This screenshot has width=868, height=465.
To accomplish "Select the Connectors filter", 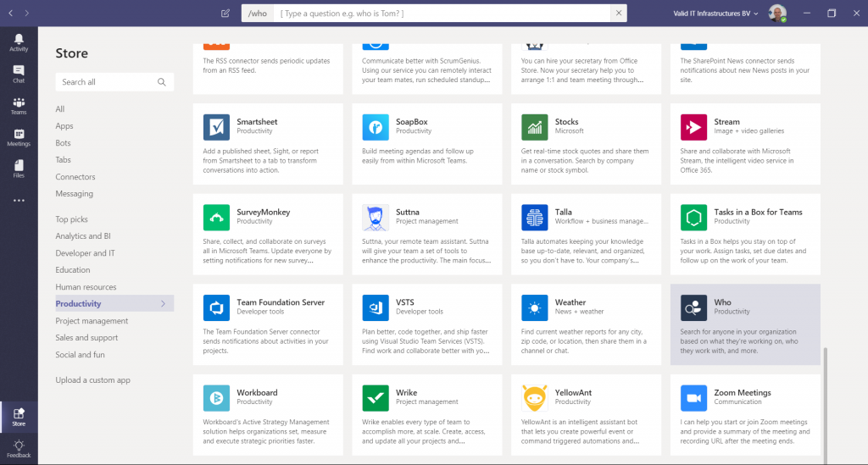I will (75, 177).
